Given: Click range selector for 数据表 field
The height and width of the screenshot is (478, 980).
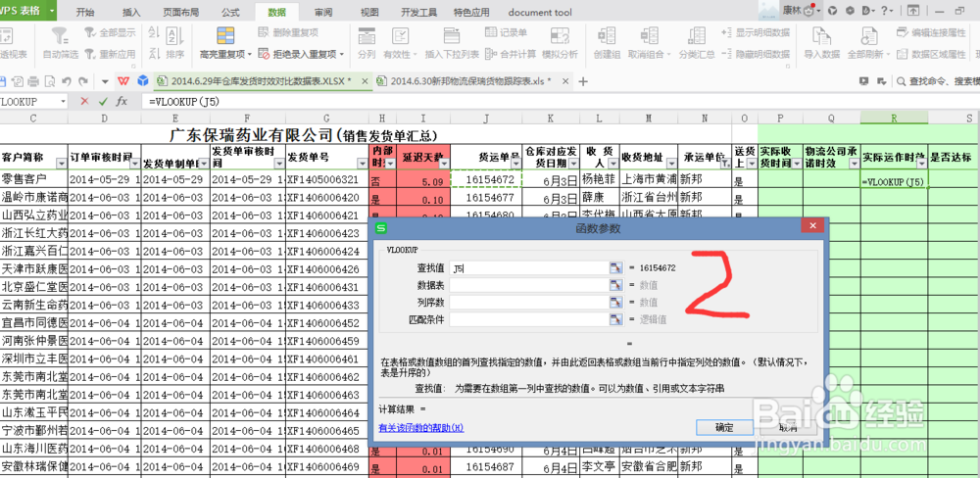Looking at the screenshot, I should [x=616, y=285].
